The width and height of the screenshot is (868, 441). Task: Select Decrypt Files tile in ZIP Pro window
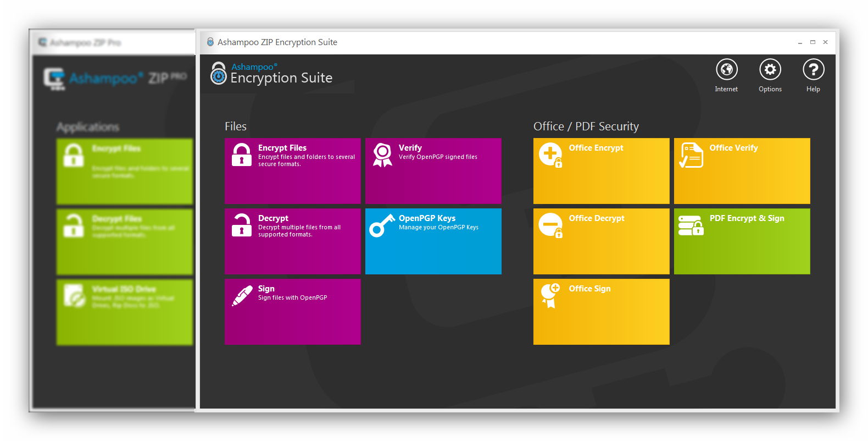tap(125, 241)
